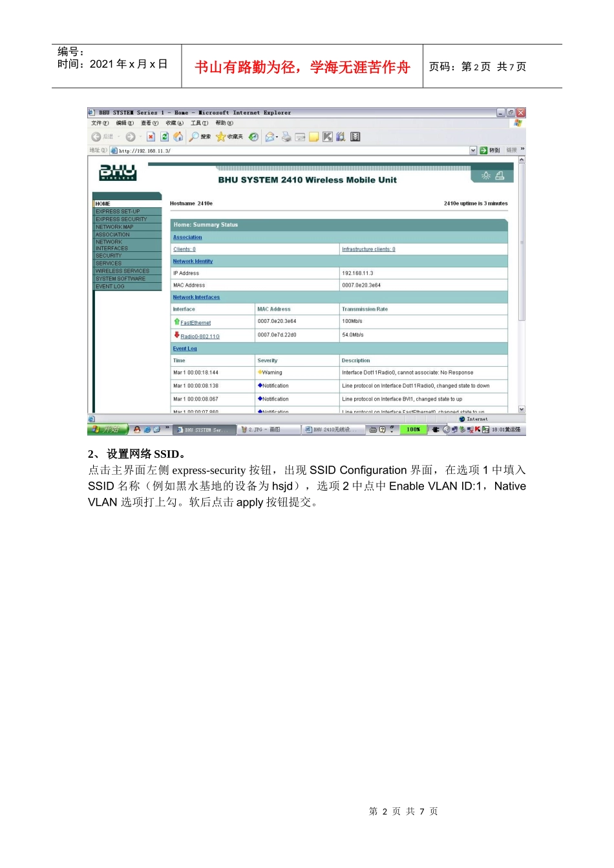This screenshot has width=614, height=868.
Task: Open SERVICES in left navigation
Action: pyautogui.click(x=128, y=263)
